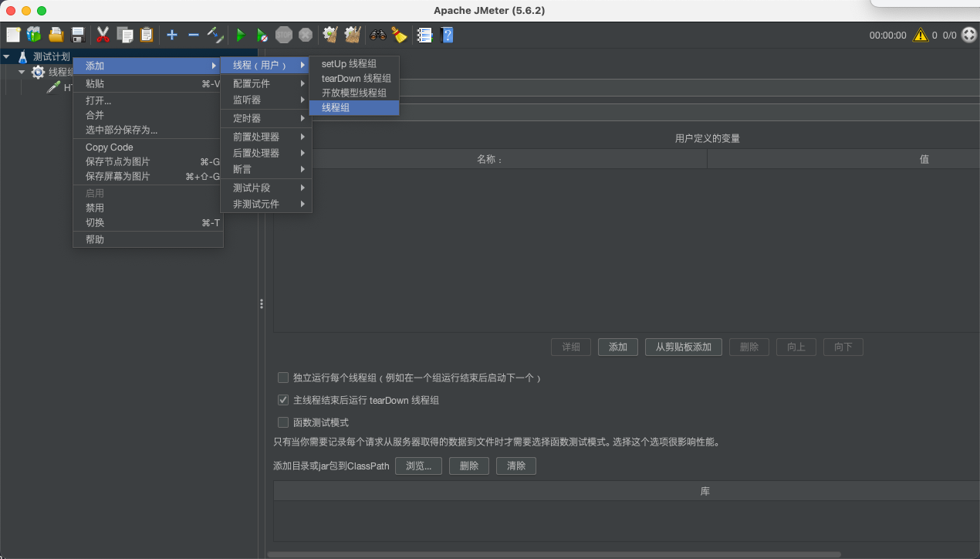
Task: Click the Paste clipboard icon
Action: click(147, 35)
